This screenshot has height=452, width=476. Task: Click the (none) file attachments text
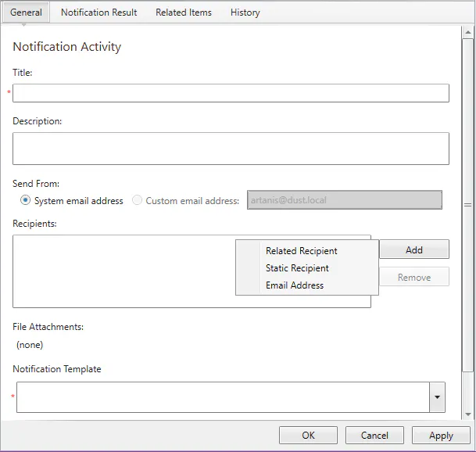tap(30, 345)
